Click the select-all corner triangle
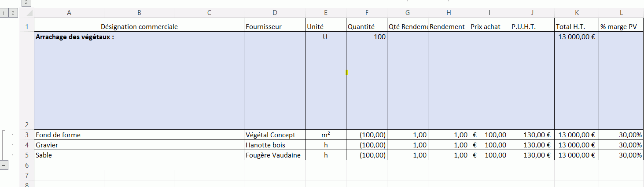Viewport: 644px width, 187px height. (27, 13)
